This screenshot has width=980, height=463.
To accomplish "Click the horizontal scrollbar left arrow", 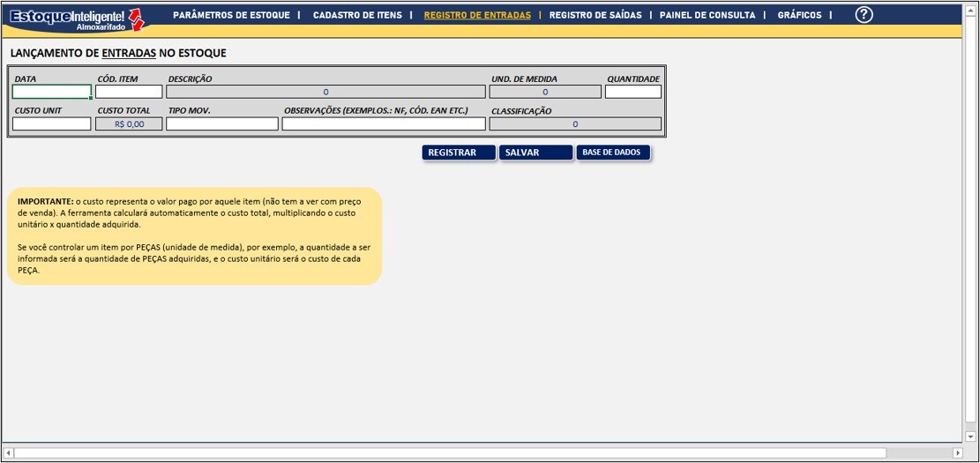I will pos(8,452).
